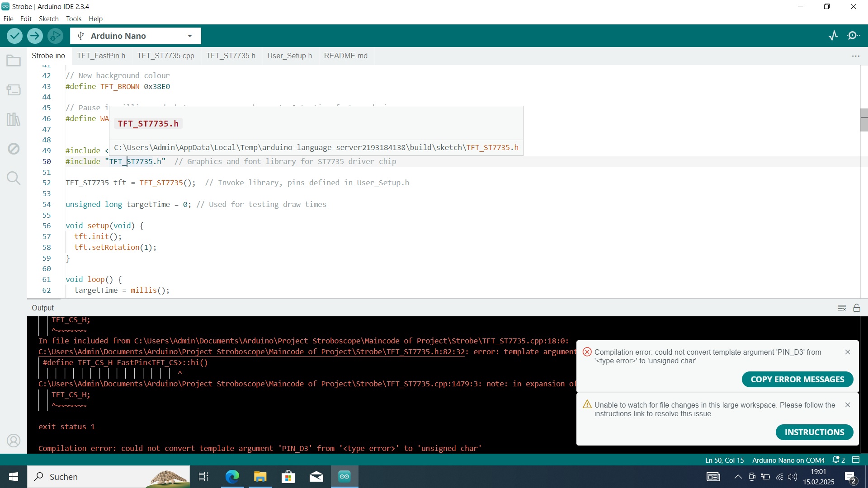The height and width of the screenshot is (488, 868).
Task: Click the Ln 50, Col 15 status entry
Action: click(x=724, y=460)
